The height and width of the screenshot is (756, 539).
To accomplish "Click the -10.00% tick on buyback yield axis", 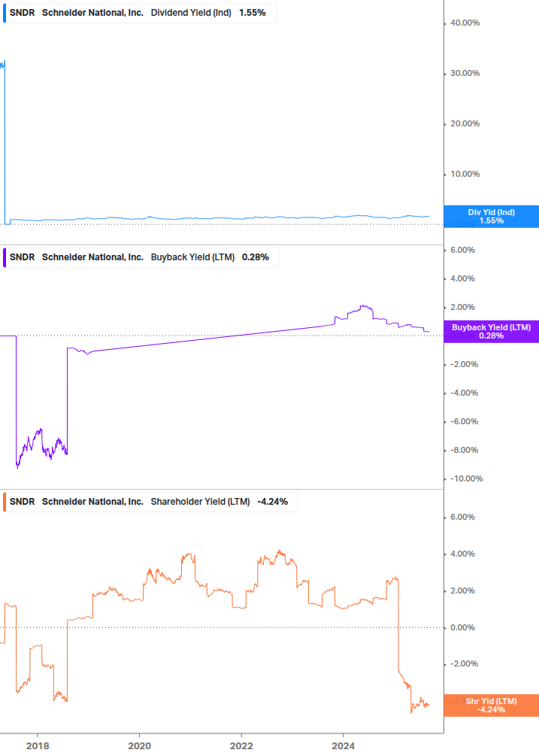I will (x=466, y=478).
